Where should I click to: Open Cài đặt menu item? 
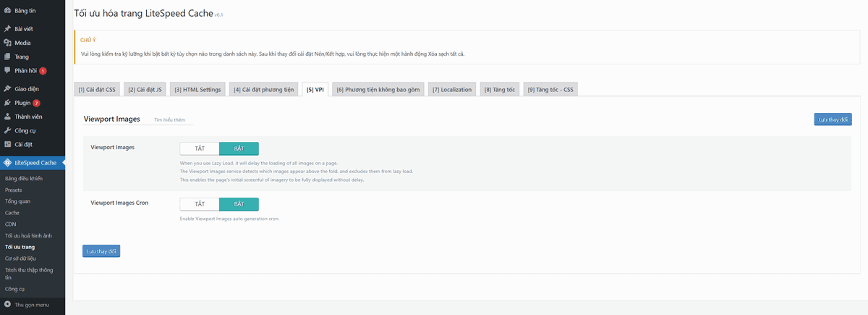tap(33, 144)
